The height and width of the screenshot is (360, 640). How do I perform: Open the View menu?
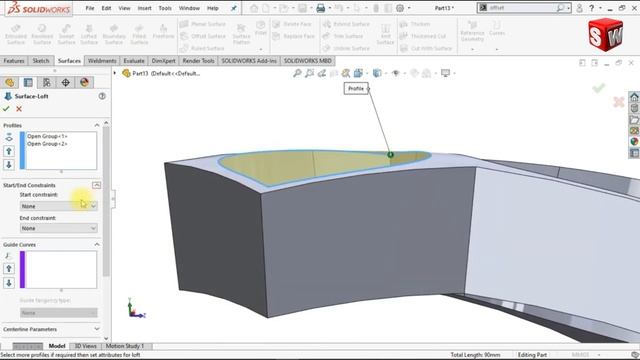124,8
